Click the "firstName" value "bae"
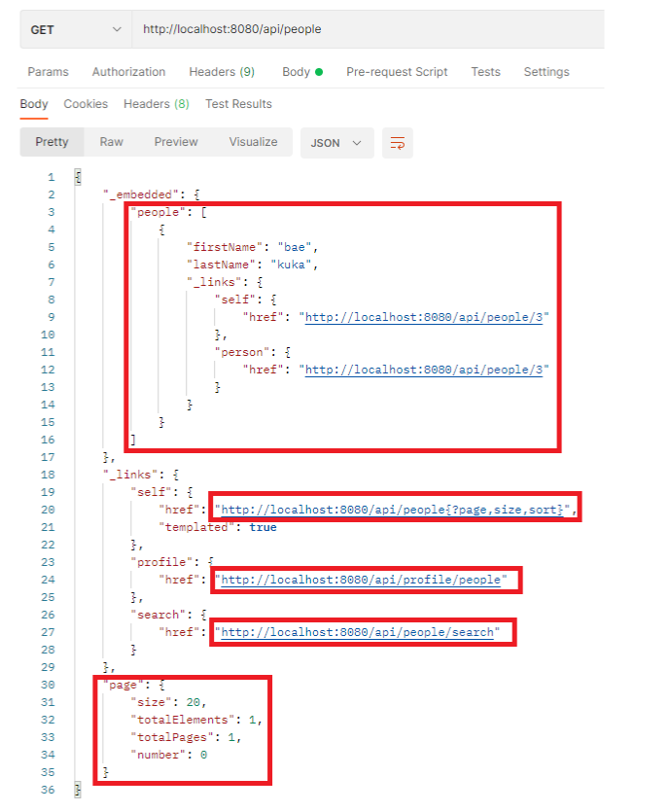This screenshot has height=812, width=671. [294, 247]
